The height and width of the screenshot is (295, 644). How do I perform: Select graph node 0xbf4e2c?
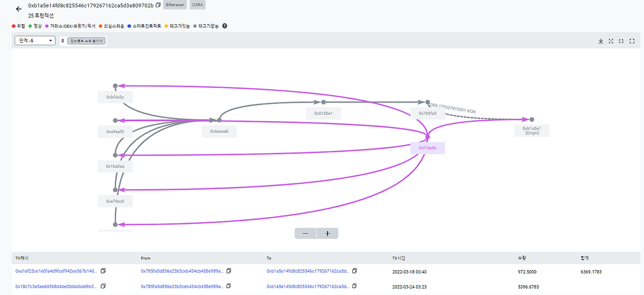pos(115,97)
